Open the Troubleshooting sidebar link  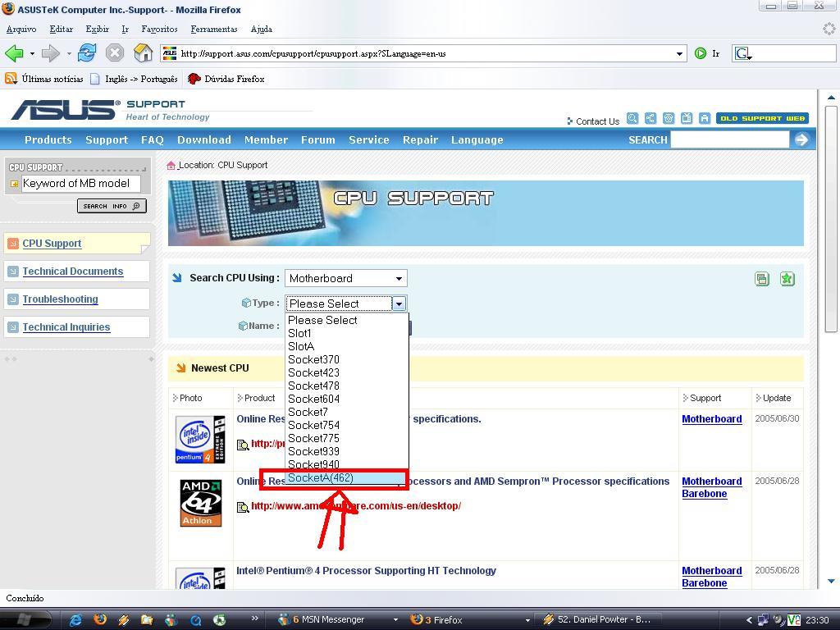pos(60,299)
